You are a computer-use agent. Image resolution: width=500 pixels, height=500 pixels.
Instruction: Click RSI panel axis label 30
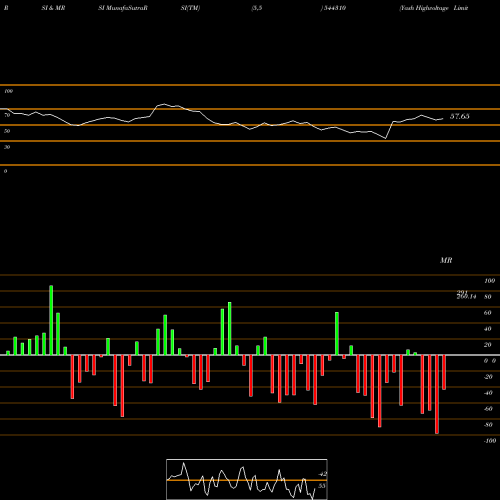(x=7, y=147)
